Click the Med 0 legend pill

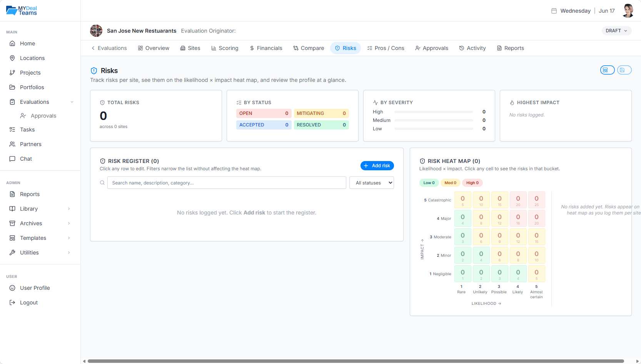[450, 183]
